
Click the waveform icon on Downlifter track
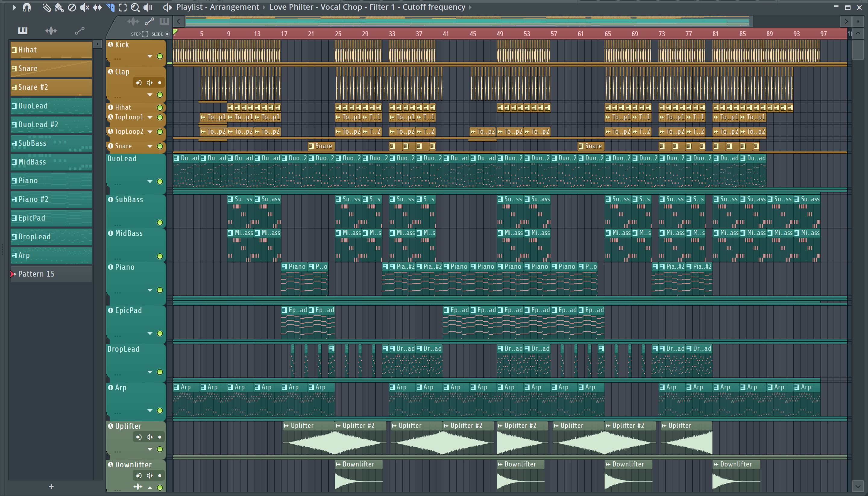(x=138, y=487)
